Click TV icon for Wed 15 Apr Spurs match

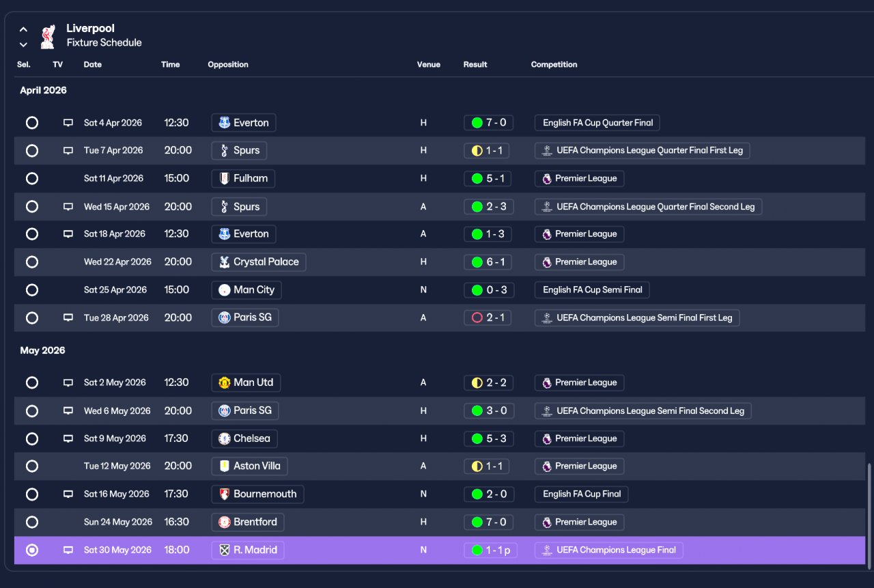[68, 206]
